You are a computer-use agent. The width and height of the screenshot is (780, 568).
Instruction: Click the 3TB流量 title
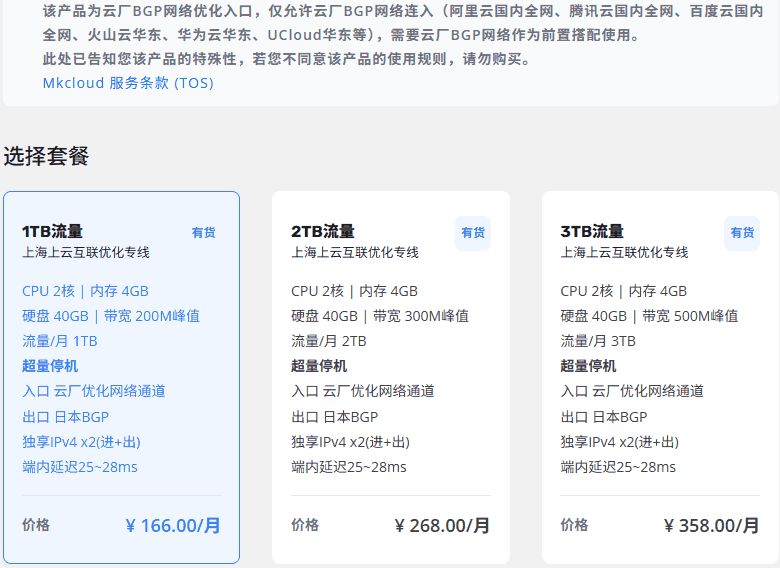pos(591,231)
